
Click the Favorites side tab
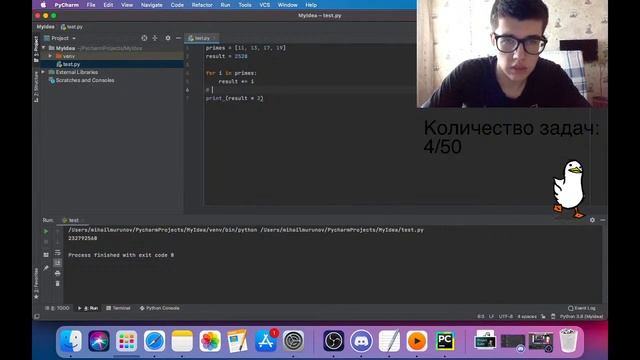coord(36,284)
